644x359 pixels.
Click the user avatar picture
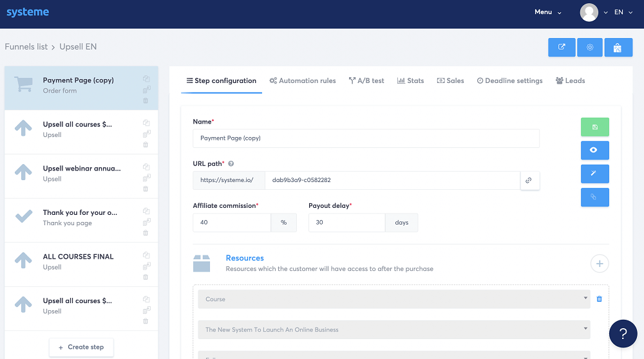pos(589,12)
